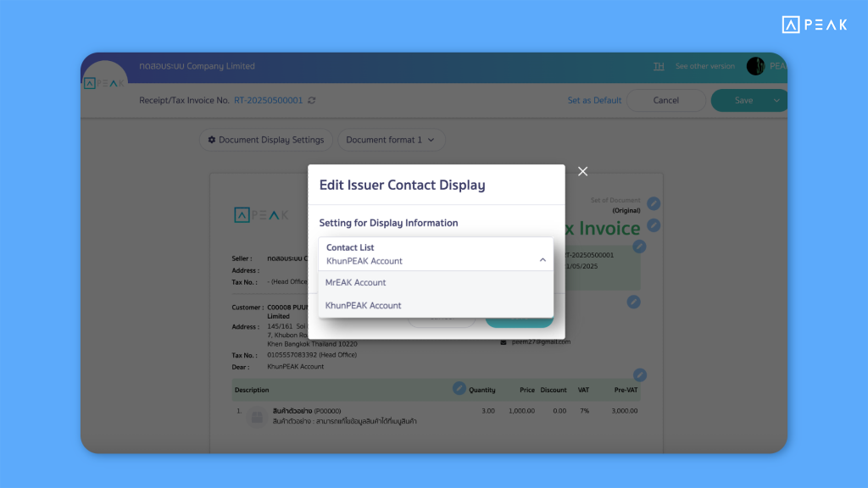The width and height of the screenshot is (868, 488).
Task: Expand the Document format 1 dropdown
Action: 391,140
